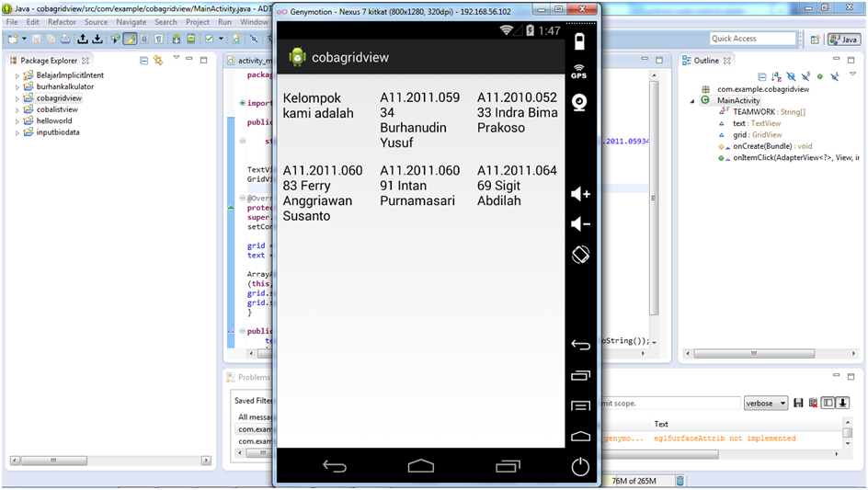Image resolution: width=868 pixels, height=490 pixels.
Task: Tap the cobagridview Android app icon
Action: coord(297,57)
